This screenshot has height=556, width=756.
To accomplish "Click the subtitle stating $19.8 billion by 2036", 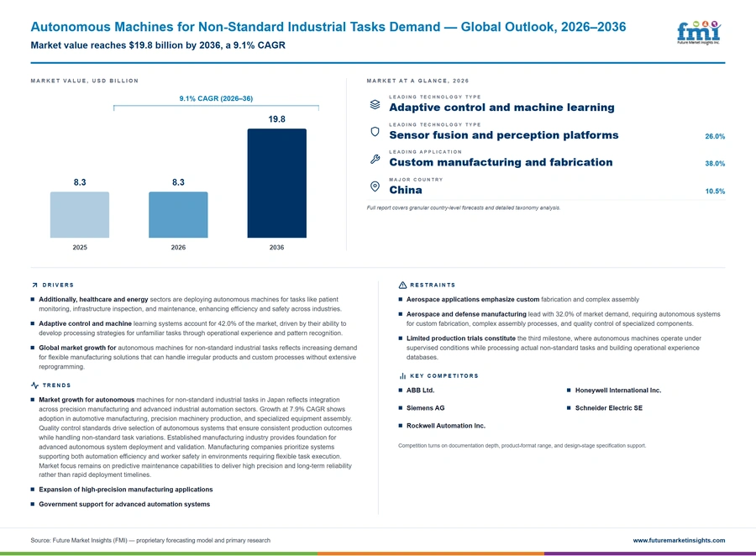I will [x=158, y=45].
